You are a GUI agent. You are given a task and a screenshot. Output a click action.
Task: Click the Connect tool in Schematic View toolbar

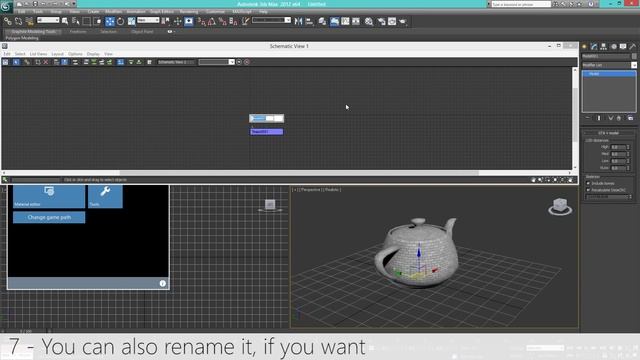(27, 62)
